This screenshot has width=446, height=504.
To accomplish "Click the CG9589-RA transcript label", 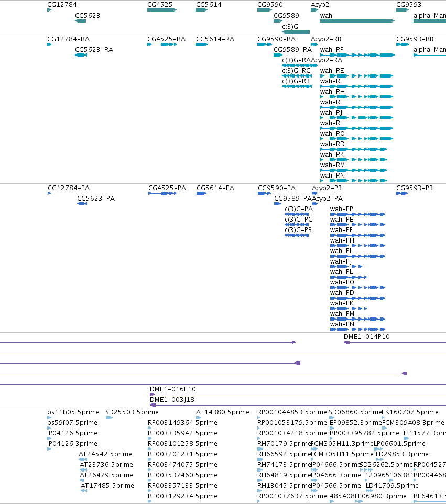I will [292, 49].
